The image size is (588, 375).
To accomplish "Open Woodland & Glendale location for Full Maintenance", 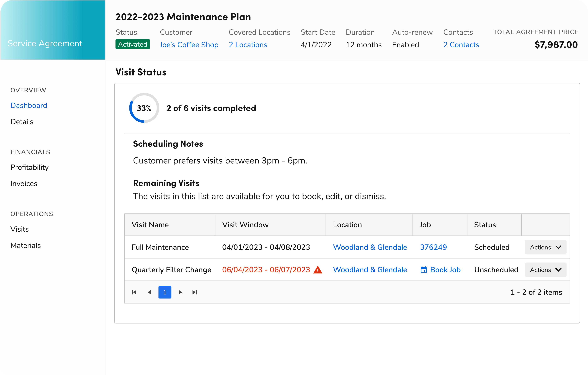I will [370, 247].
